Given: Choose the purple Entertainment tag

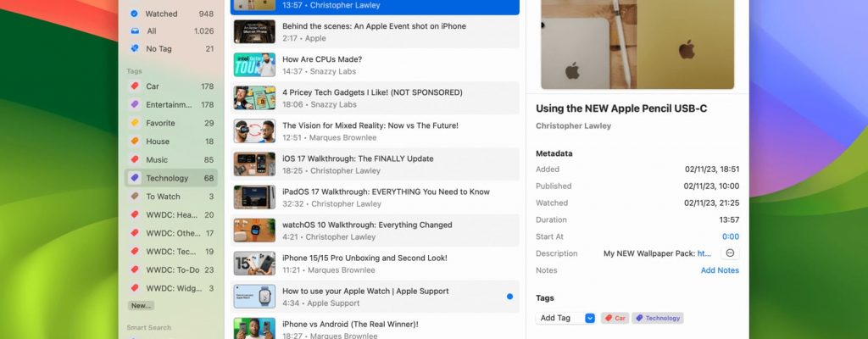Looking at the screenshot, I should (x=170, y=104).
